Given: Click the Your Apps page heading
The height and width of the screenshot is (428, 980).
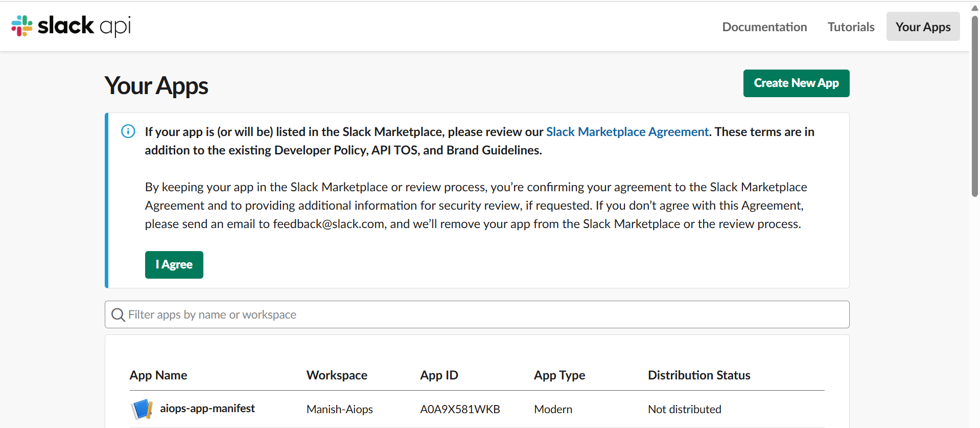Looking at the screenshot, I should (156, 85).
